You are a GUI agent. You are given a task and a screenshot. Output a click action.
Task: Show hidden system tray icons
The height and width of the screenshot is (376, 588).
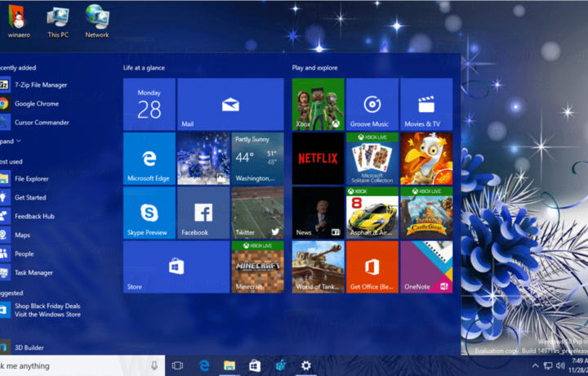[x=536, y=365]
